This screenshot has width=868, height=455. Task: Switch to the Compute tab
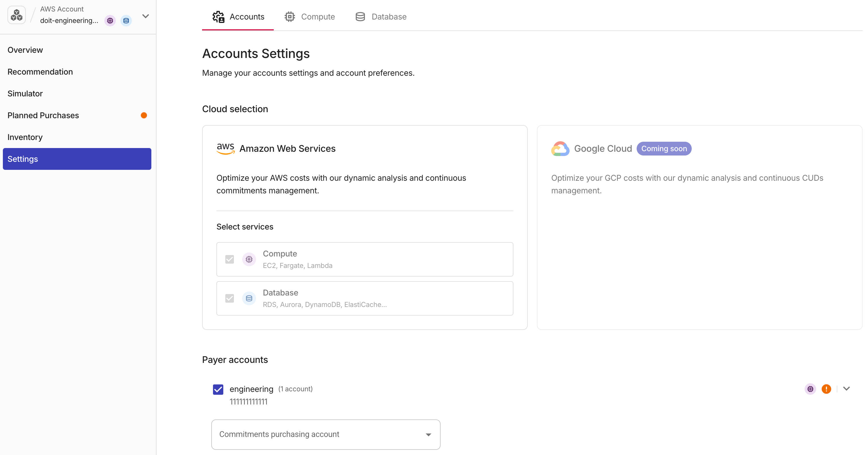[x=309, y=17]
